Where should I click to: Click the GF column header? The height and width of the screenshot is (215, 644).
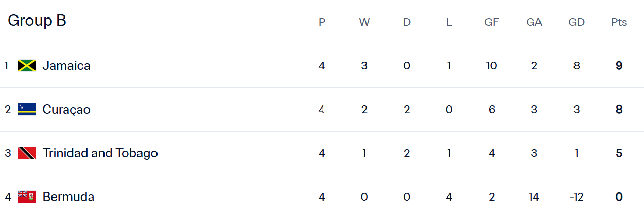492,22
